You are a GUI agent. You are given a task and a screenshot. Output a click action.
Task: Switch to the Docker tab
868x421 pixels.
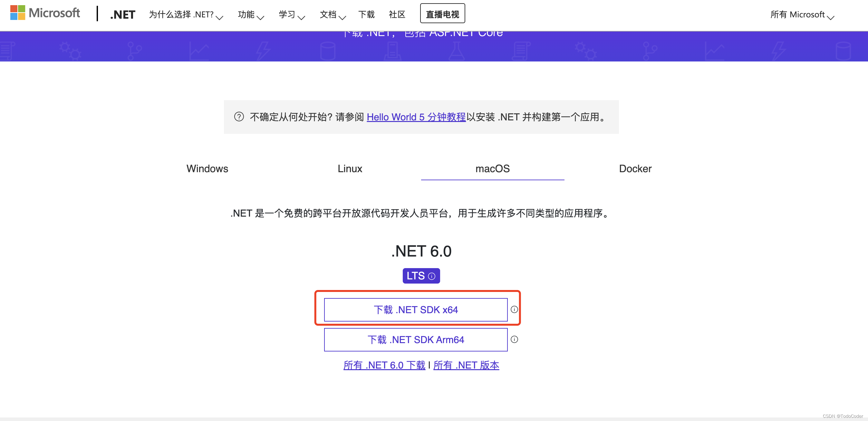(635, 168)
